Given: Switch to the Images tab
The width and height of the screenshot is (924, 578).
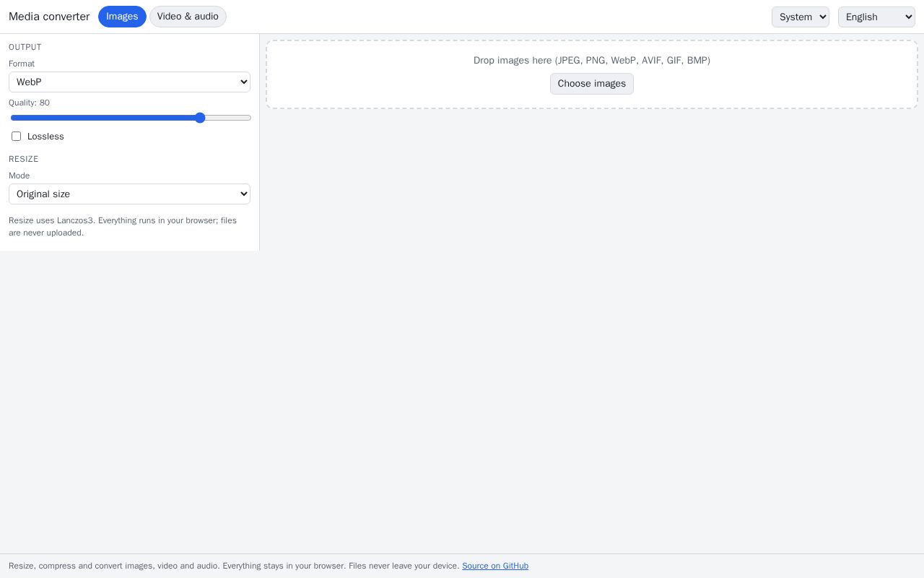Looking at the screenshot, I should click(122, 17).
